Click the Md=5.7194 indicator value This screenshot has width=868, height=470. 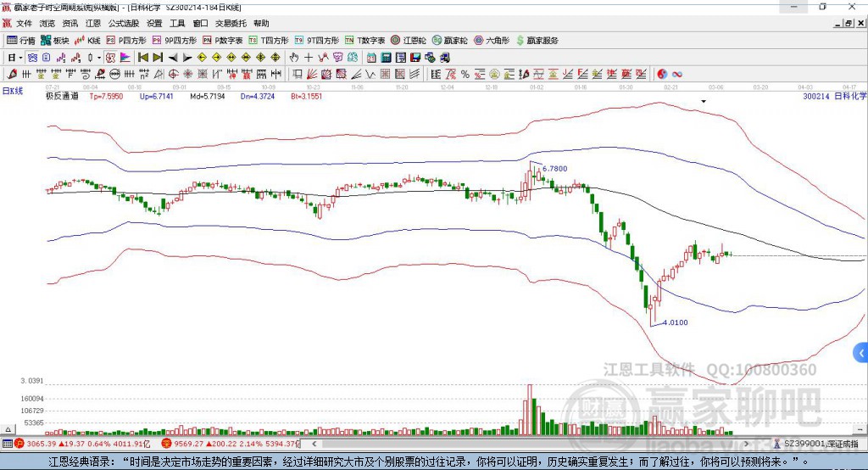point(208,97)
